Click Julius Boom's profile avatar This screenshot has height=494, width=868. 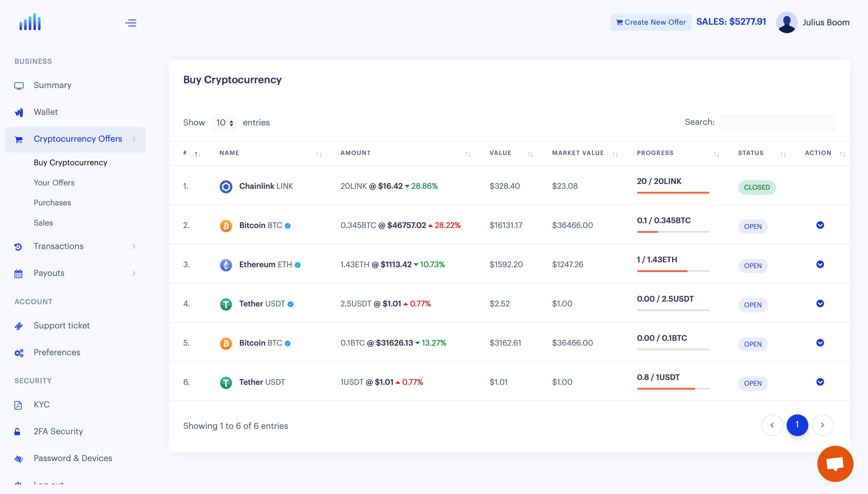pyautogui.click(x=787, y=22)
